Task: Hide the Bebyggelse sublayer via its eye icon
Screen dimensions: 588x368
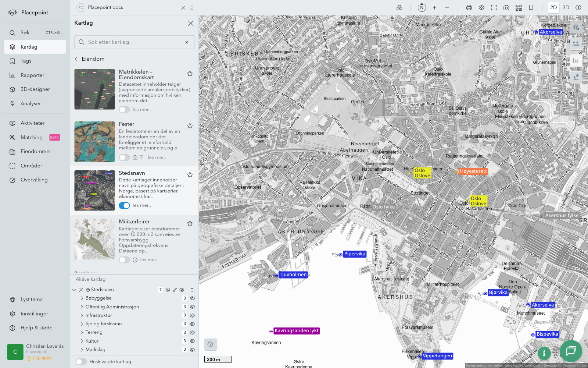Action: point(192,298)
